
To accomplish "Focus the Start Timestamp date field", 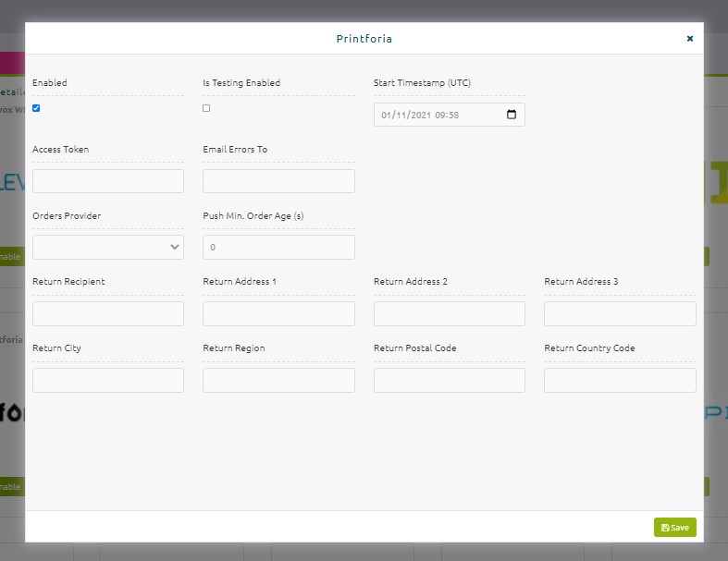I will [449, 115].
